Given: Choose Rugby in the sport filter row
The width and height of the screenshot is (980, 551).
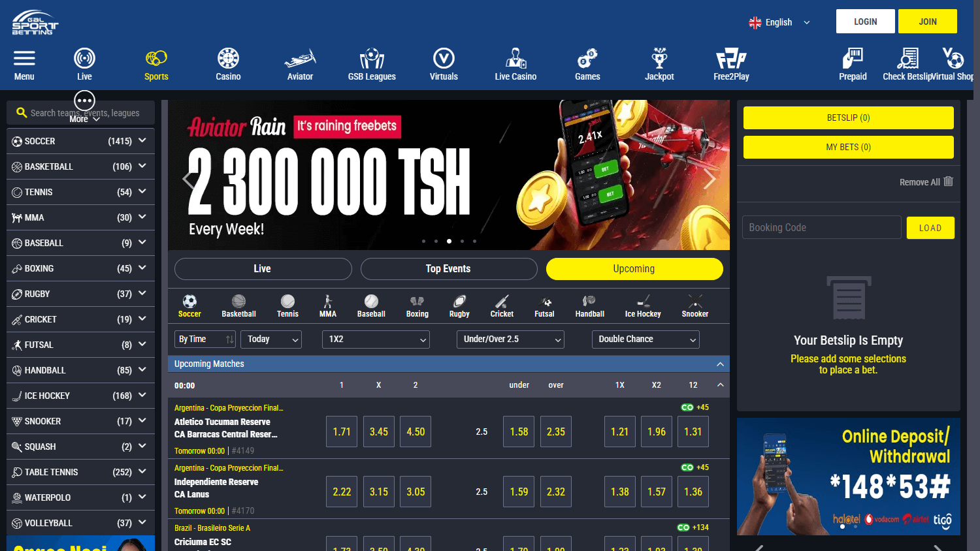Looking at the screenshot, I should coord(459,306).
